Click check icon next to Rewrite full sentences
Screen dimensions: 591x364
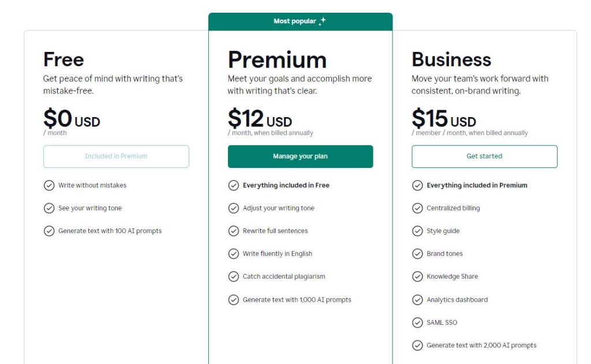234,231
